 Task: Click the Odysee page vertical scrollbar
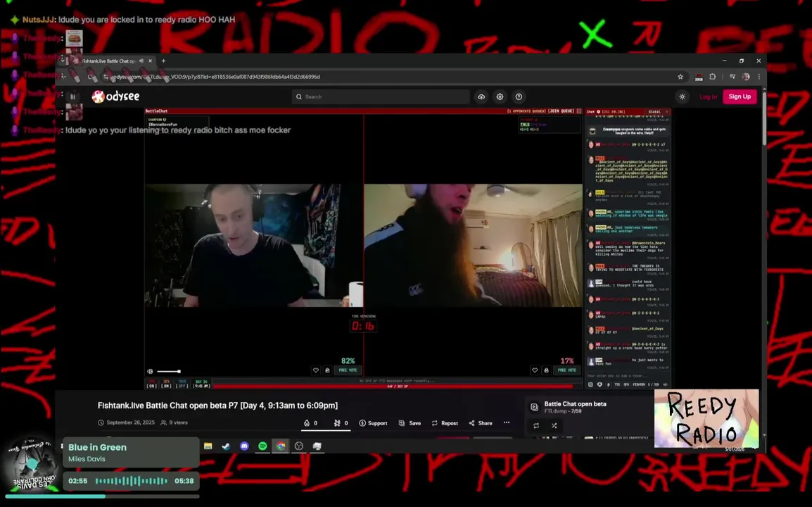[763, 119]
